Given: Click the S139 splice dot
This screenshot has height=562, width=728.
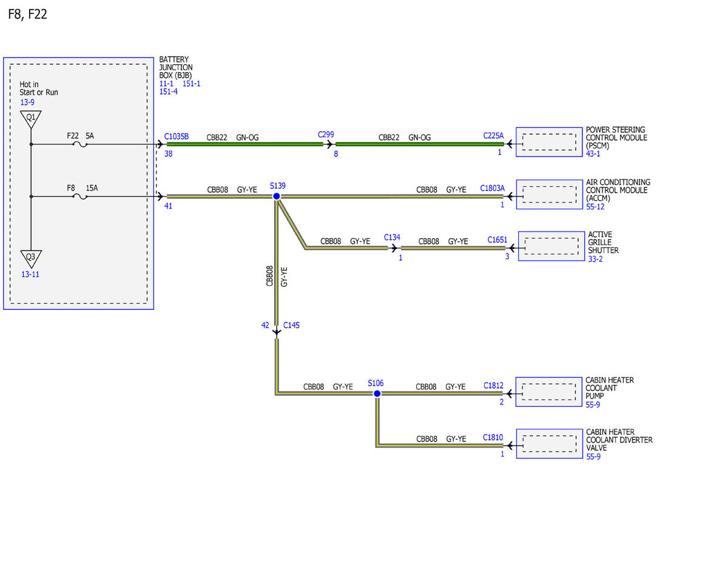Looking at the screenshot, I should tap(277, 196).
